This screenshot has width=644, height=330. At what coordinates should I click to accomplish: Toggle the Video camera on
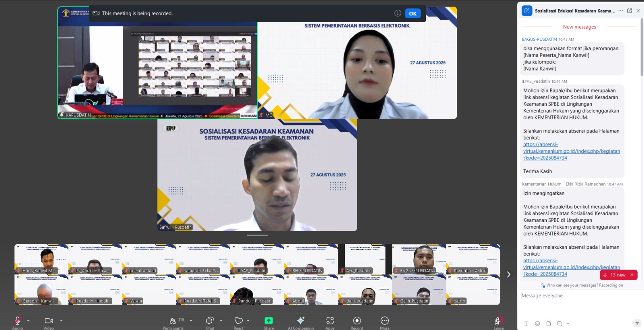click(x=49, y=321)
